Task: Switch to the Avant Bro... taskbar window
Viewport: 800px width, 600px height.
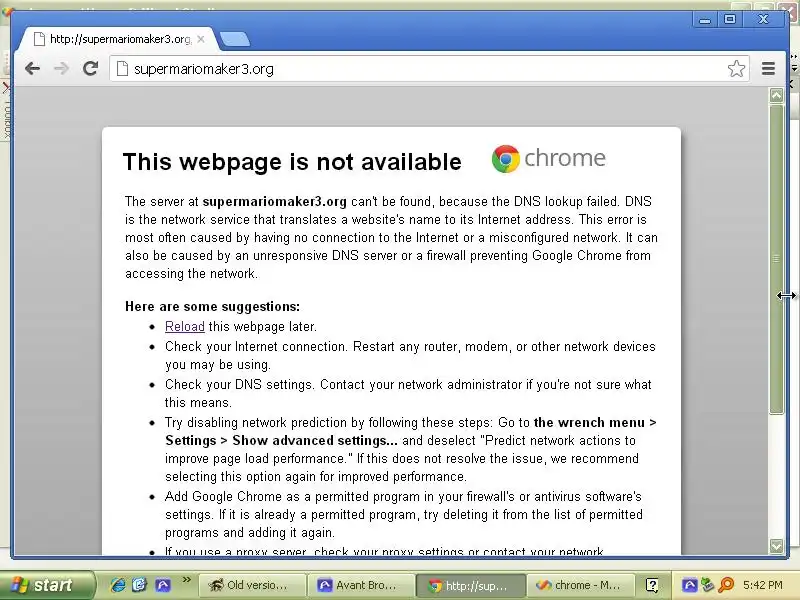Action: (x=360, y=585)
